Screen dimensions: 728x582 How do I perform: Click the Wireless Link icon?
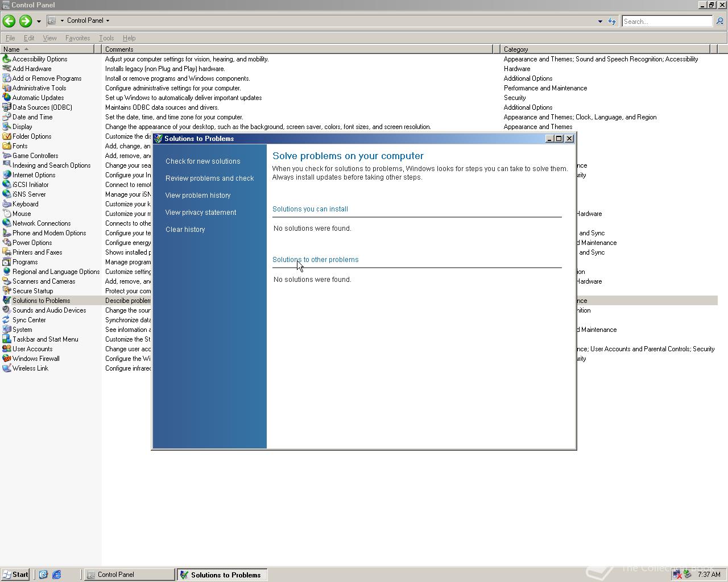point(6,368)
